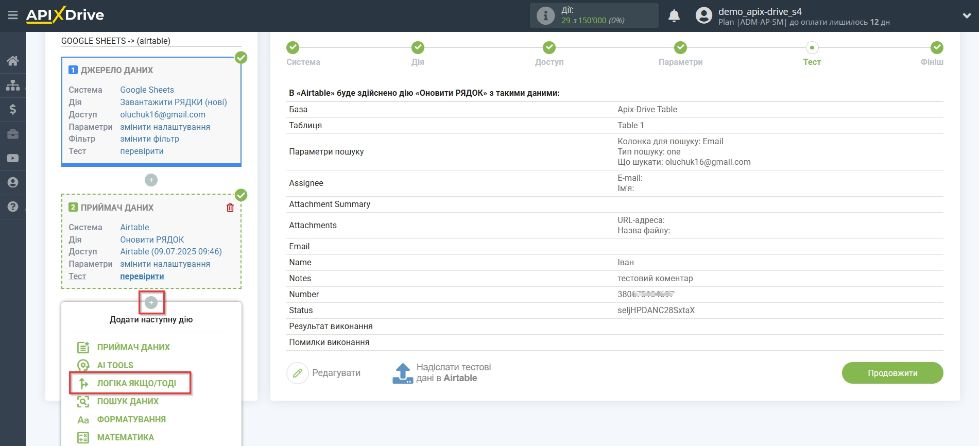Click source змінити налаштування link
Image resolution: width=980 pixels, height=446 pixels.
[x=165, y=127]
